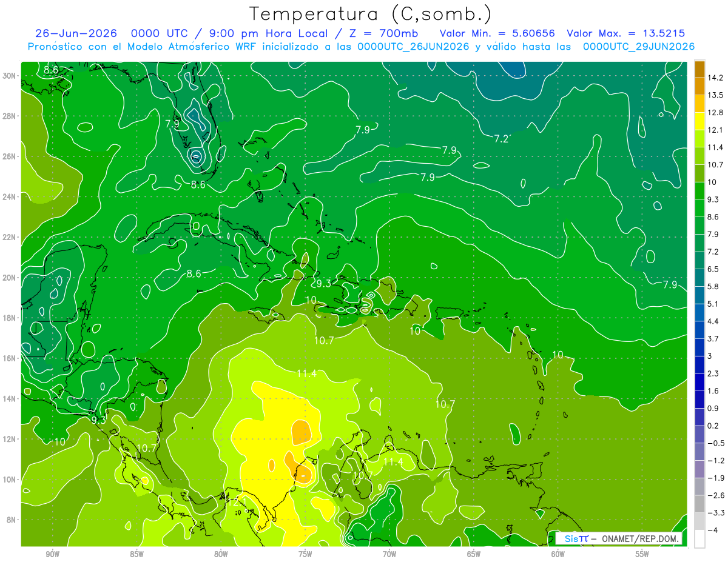Click the 5.1 value on color legend
The image size is (728, 562).
tap(713, 304)
